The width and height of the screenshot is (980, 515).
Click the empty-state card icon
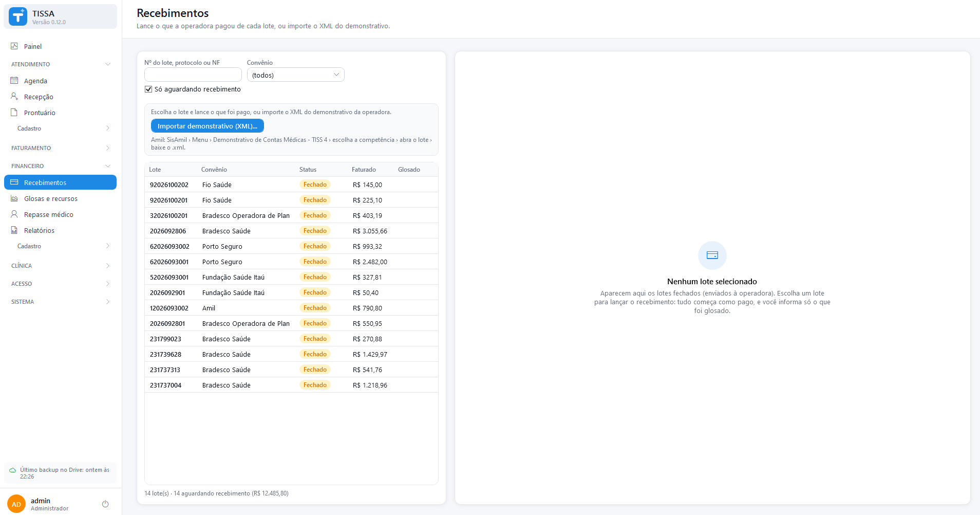(x=712, y=255)
